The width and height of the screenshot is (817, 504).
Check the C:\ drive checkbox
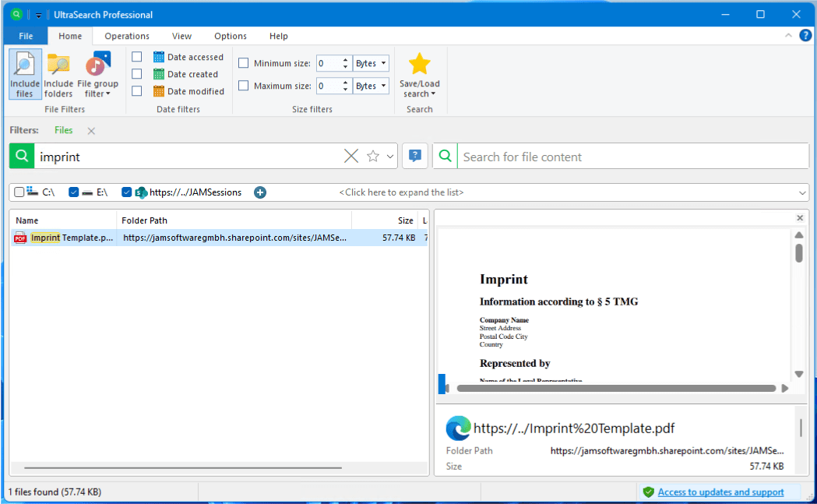tap(19, 192)
